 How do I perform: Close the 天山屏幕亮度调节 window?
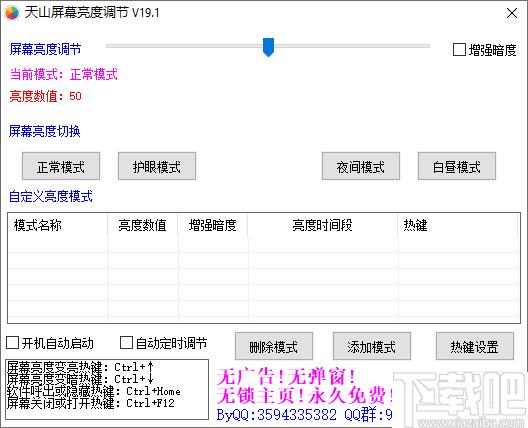click(512, 13)
